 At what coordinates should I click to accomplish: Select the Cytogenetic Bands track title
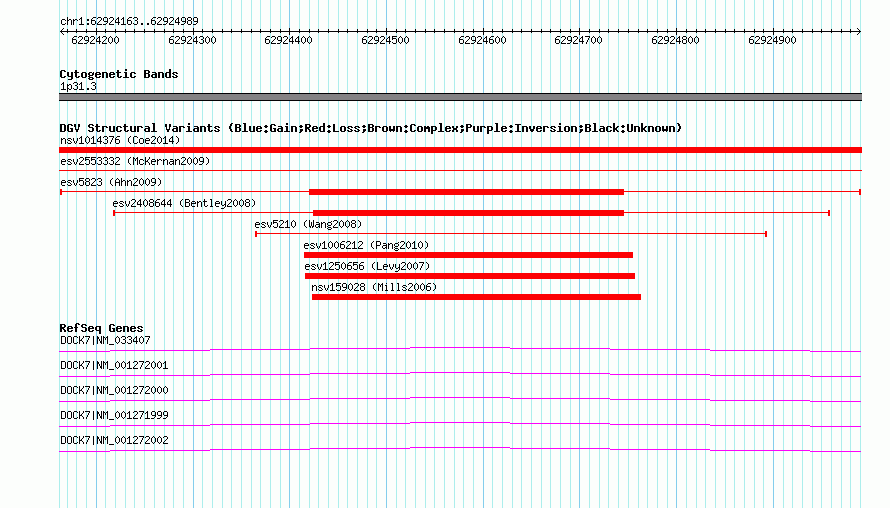pos(119,74)
